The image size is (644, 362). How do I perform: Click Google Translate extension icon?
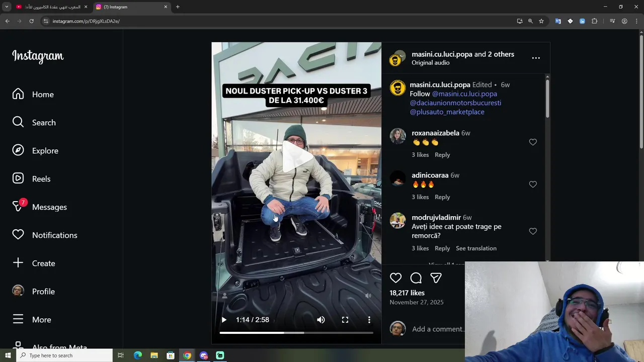(x=558, y=21)
